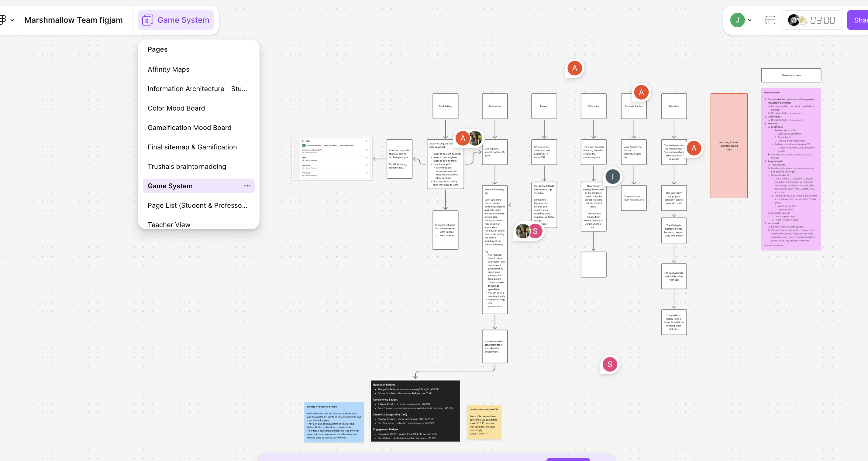Select the Color Mood Board page
The image size is (868, 461).
pos(176,108)
